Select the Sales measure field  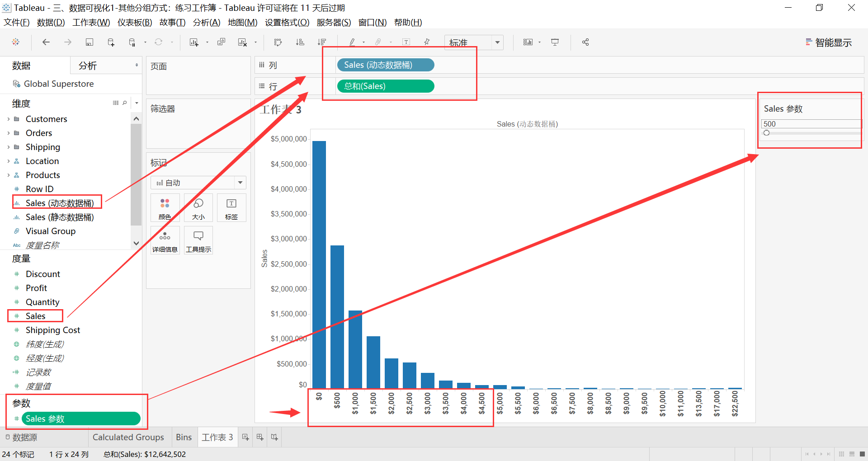(x=35, y=316)
